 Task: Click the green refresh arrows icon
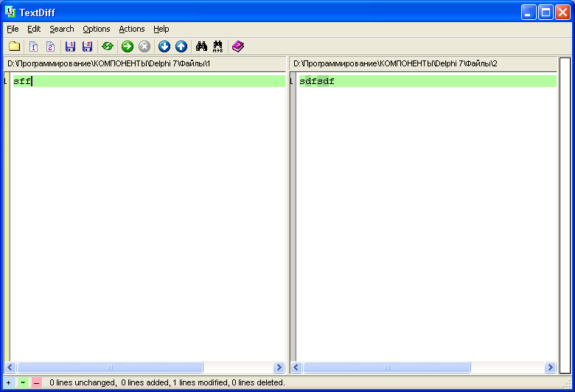click(x=108, y=46)
